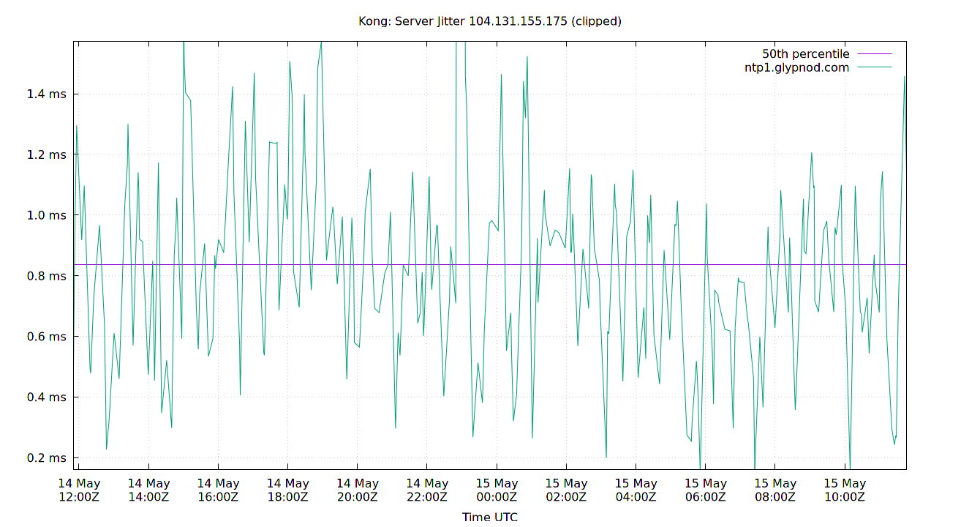The height and width of the screenshot is (527, 980).
Task: Click the '50th percentile' legend label
Action: click(806, 54)
